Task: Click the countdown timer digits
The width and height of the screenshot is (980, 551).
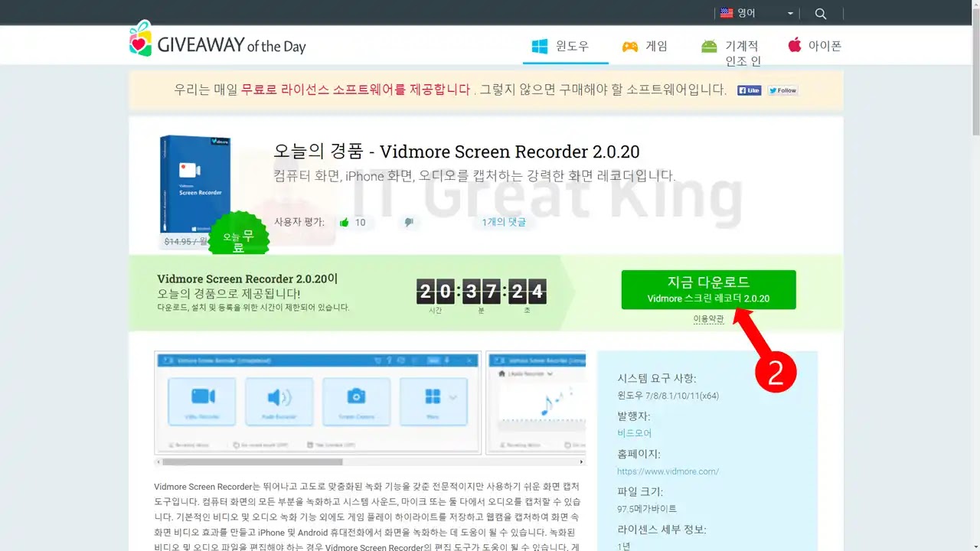Action: [x=482, y=291]
